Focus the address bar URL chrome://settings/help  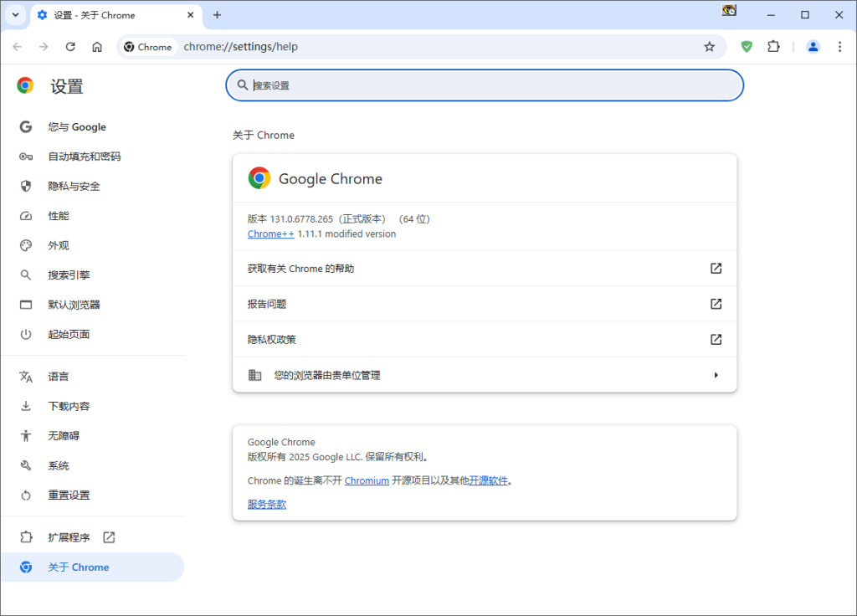click(241, 47)
